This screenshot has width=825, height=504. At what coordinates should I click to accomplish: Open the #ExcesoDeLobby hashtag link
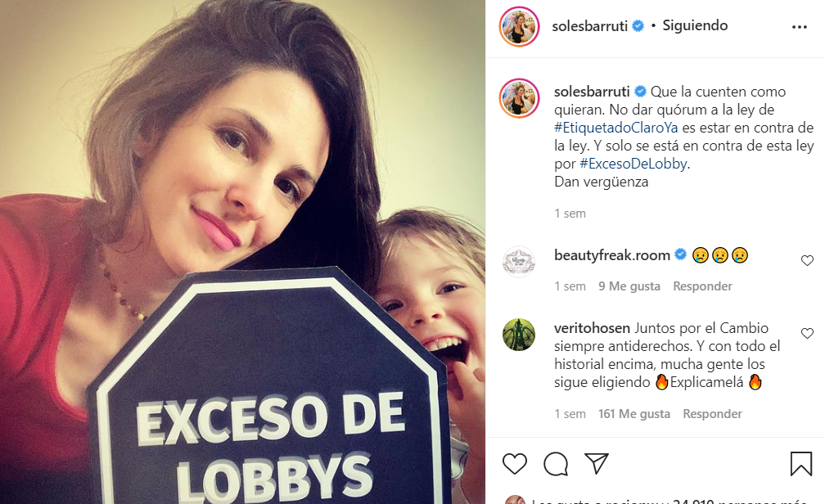[x=633, y=164]
